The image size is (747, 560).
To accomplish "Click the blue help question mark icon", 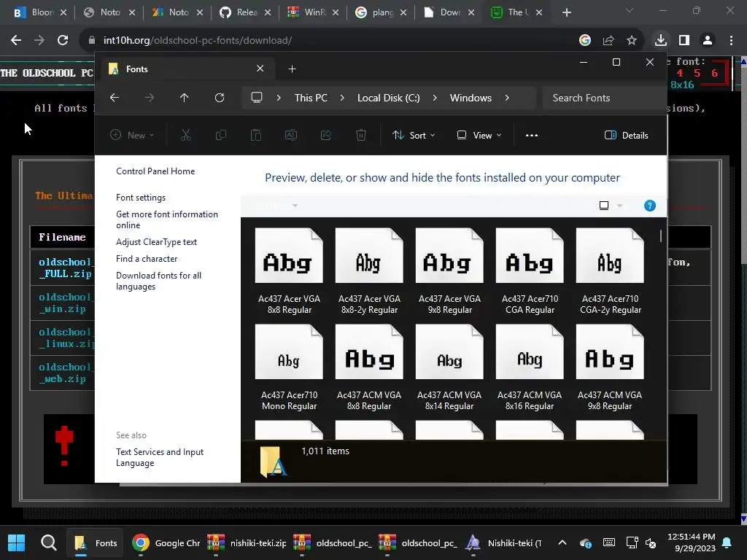I will click(x=650, y=206).
